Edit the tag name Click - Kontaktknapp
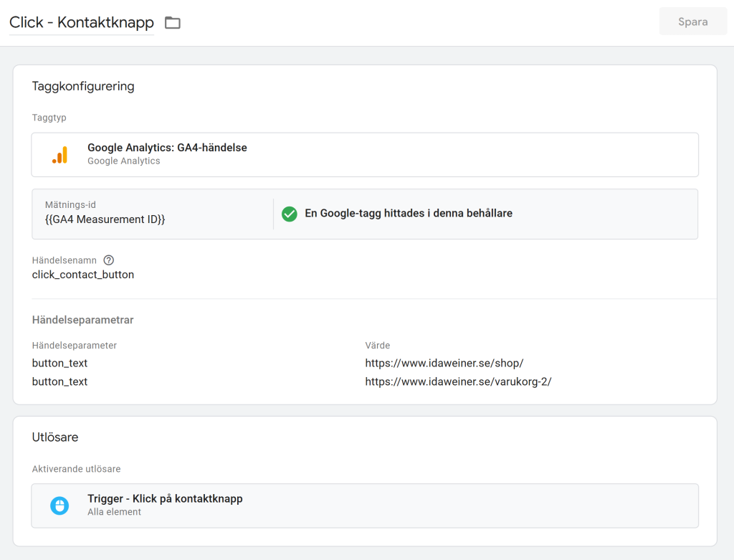Viewport: 734px width, 560px height. (x=82, y=22)
